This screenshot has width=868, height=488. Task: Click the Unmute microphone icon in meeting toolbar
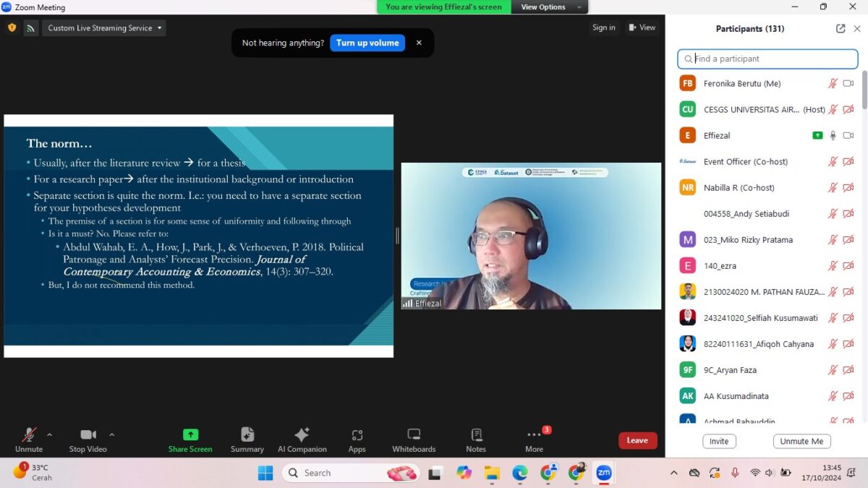(x=29, y=435)
